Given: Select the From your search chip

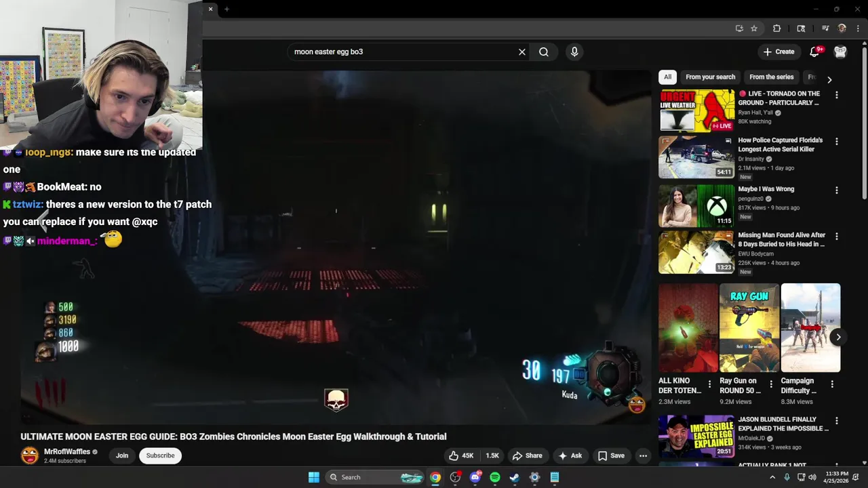Looking at the screenshot, I should point(710,77).
